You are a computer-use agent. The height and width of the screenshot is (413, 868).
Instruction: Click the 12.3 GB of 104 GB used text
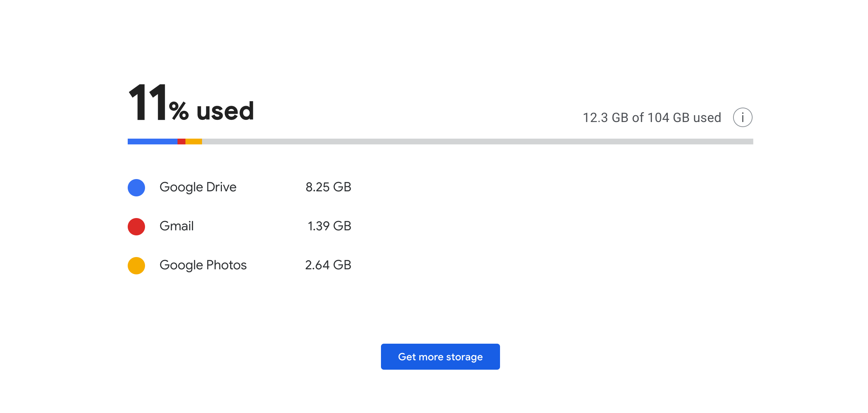coord(652,118)
